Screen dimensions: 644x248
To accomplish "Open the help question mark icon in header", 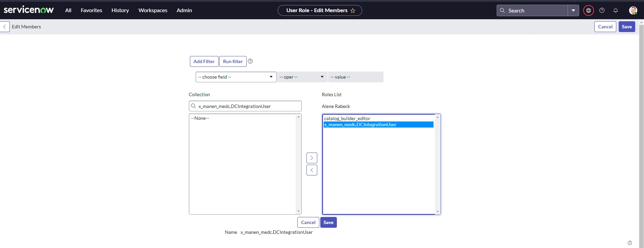I will [x=602, y=10].
